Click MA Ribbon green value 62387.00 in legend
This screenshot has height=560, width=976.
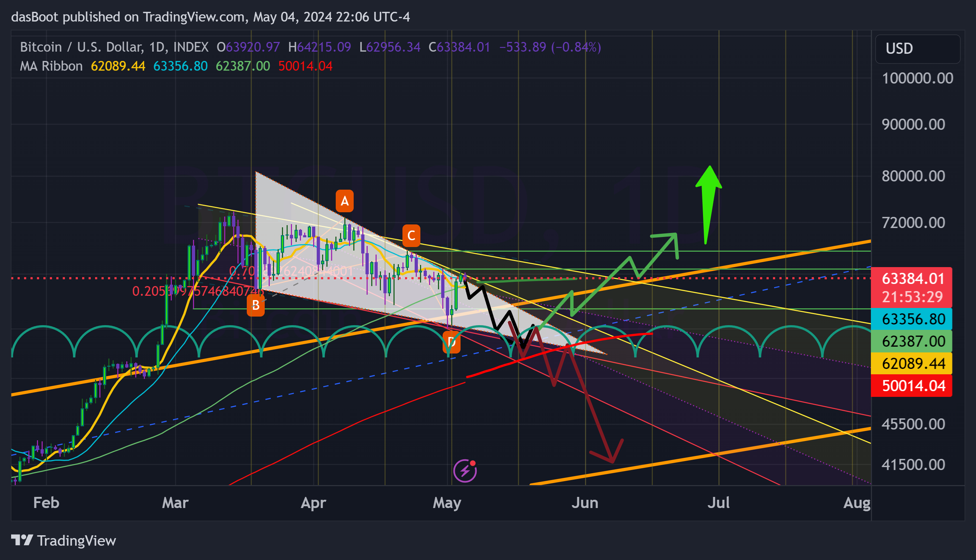pyautogui.click(x=243, y=66)
